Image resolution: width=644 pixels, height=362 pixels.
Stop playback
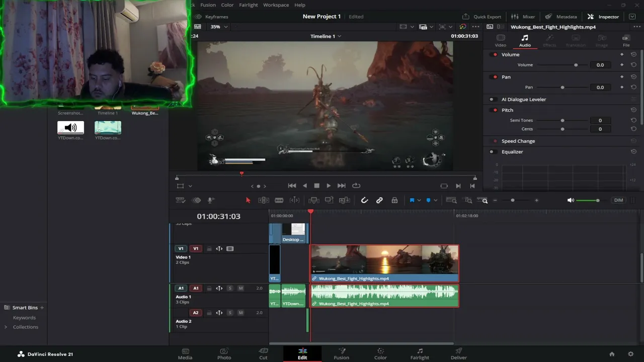[316, 186]
